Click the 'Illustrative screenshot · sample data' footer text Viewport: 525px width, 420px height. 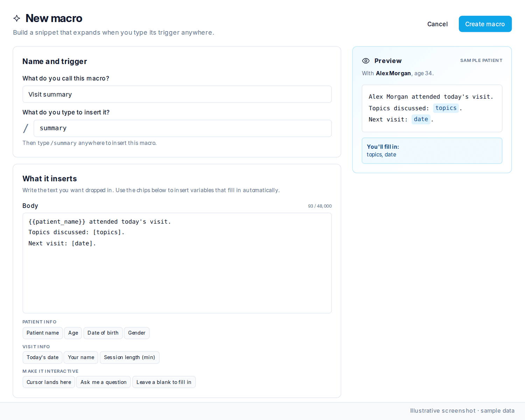[x=462, y=411]
